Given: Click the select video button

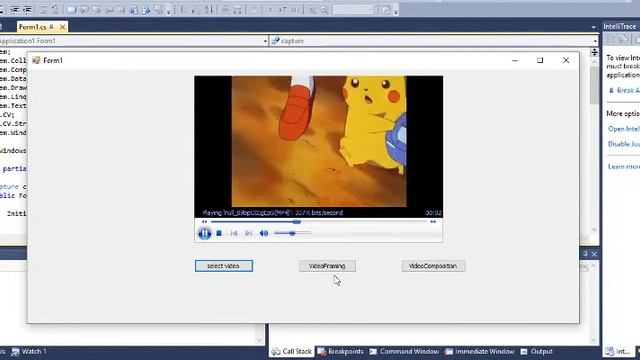Looking at the screenshot, I should [x=224, y=266].
